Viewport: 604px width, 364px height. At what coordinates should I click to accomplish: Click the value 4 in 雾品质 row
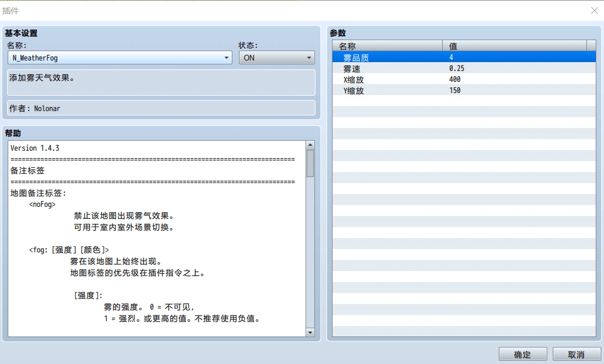coord(451,57)
